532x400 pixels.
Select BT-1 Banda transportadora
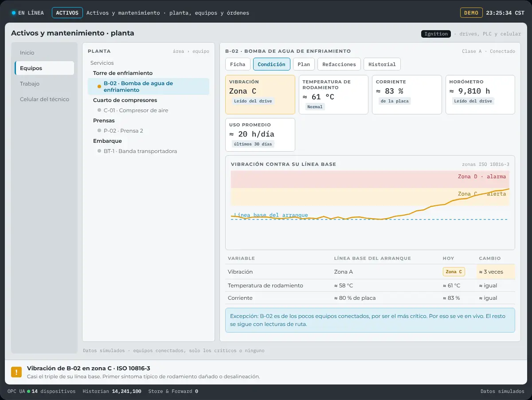click(149, 151)
